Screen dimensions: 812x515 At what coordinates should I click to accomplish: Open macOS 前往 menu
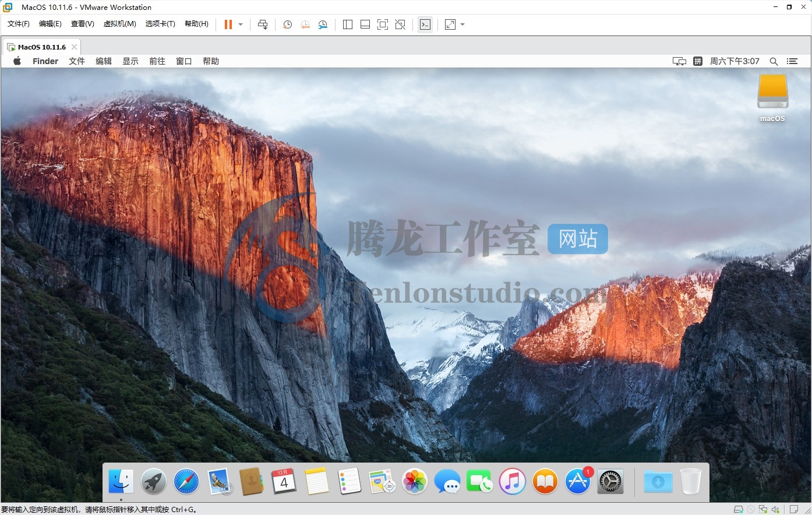[x=157, y=61]
